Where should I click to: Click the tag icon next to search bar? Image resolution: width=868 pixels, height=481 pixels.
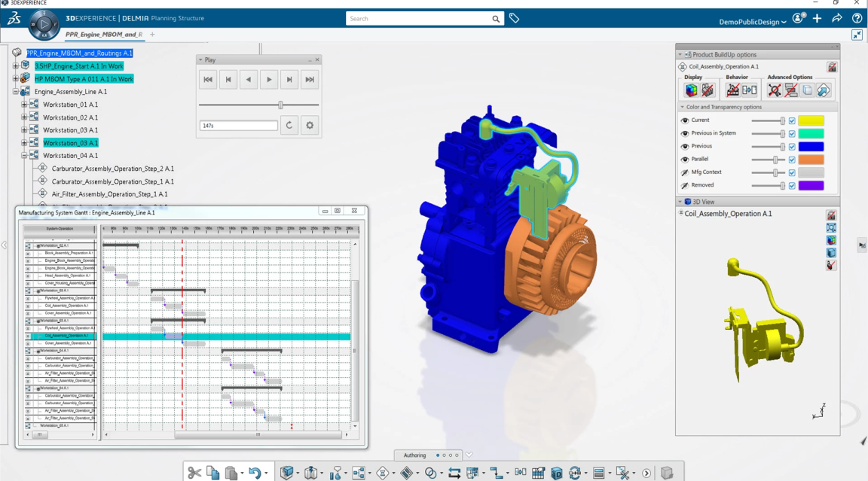[514, 19]
